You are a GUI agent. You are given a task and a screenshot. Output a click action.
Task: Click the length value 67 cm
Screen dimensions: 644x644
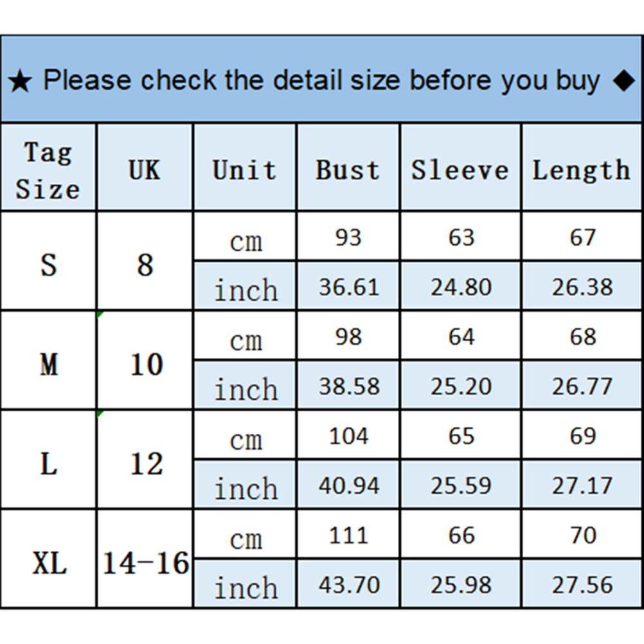coord(582,238)
